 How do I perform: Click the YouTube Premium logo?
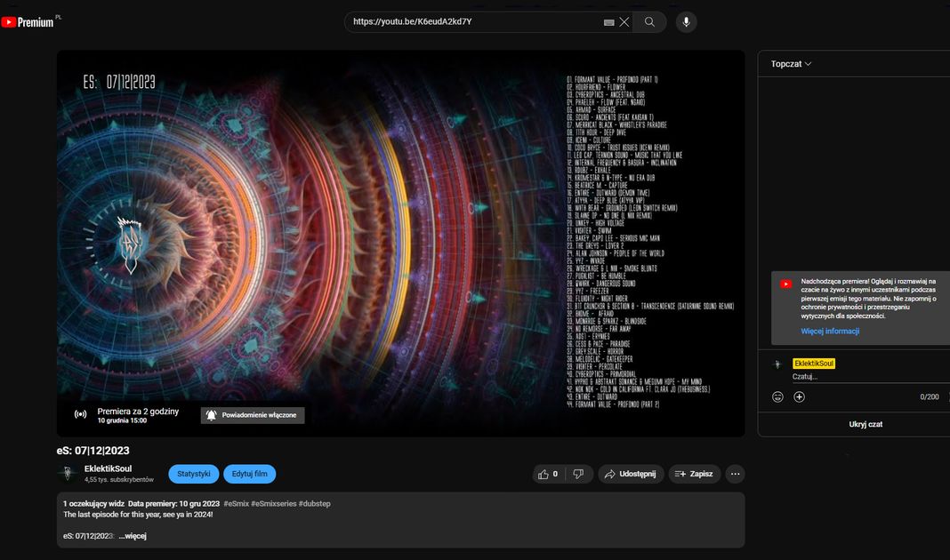(28, 22)
